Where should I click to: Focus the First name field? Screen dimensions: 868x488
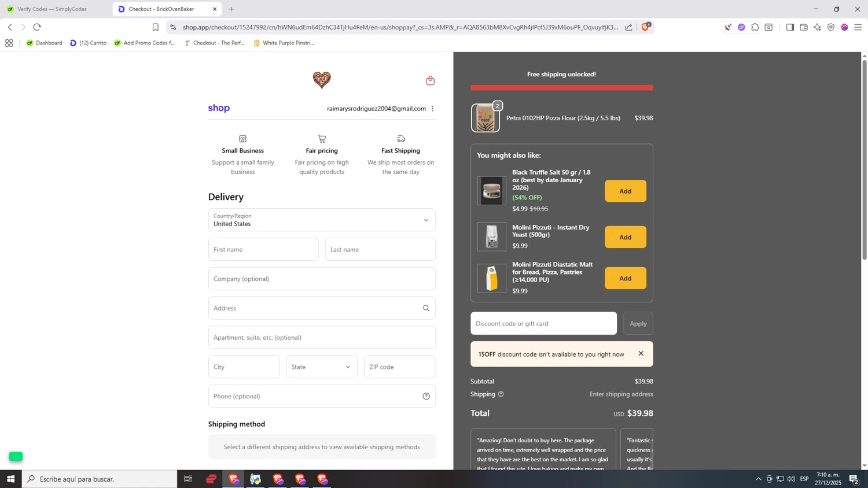pyautogui.click(x=263, y=249)
